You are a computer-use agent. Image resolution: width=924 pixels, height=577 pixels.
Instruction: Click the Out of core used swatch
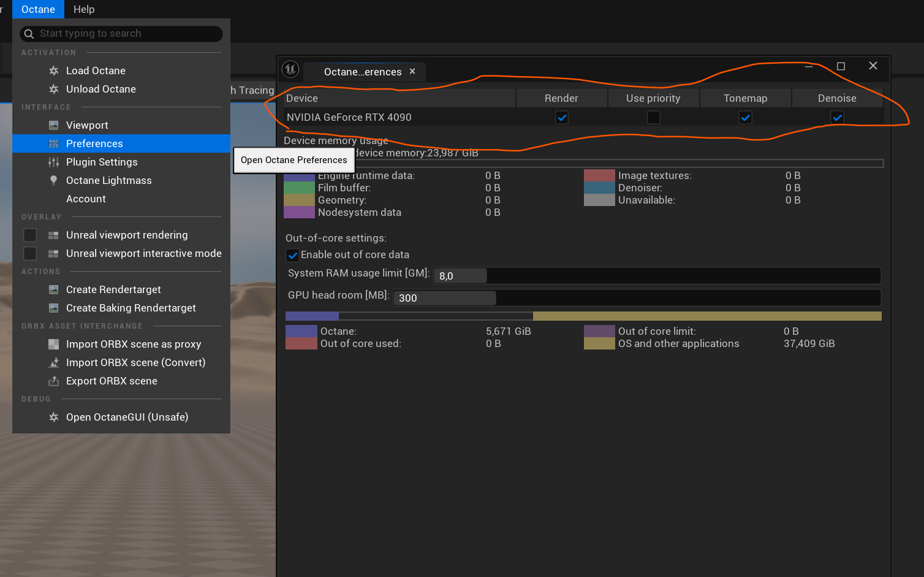coord(301,343)
